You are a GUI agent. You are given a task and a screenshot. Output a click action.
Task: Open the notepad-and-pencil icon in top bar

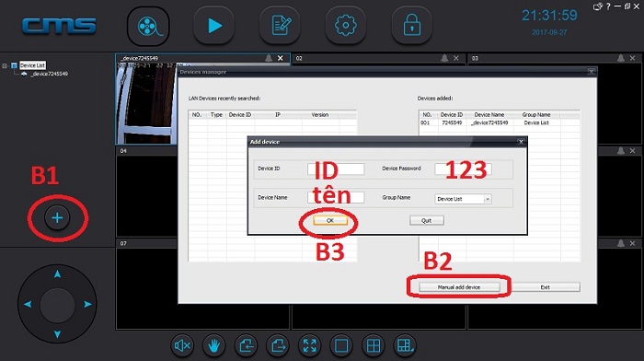point(280,26)
